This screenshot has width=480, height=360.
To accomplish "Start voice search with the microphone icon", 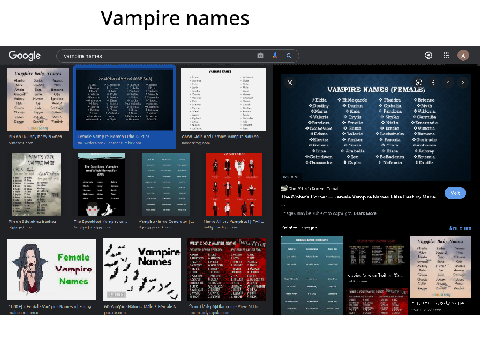I will (275, 56).
